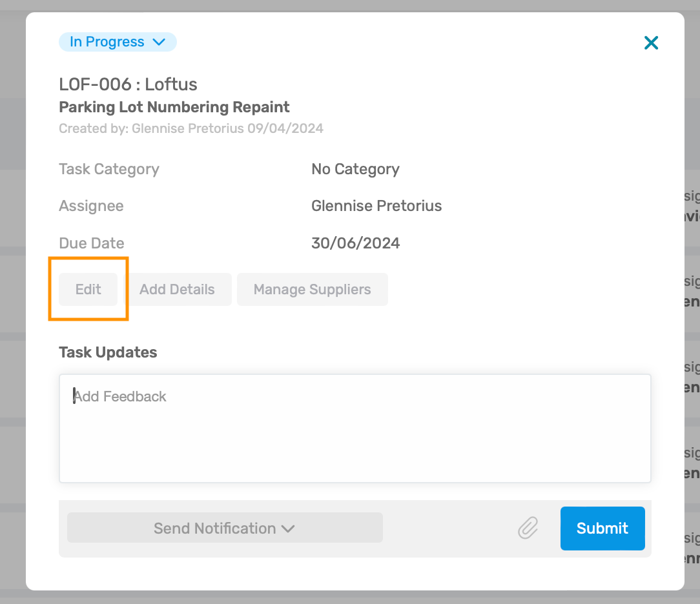Close the task dialog with the X icon
This screenshot has height=604, width=700.
651,43
